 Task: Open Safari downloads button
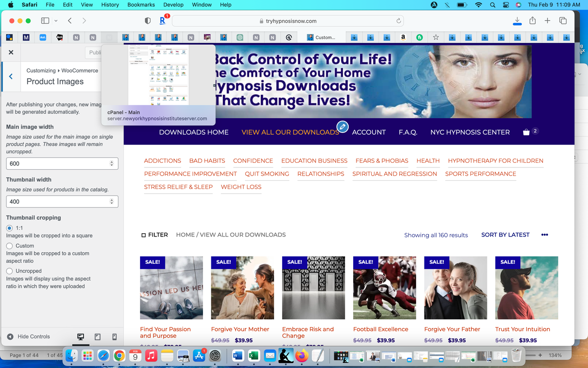tap(517, 21)
